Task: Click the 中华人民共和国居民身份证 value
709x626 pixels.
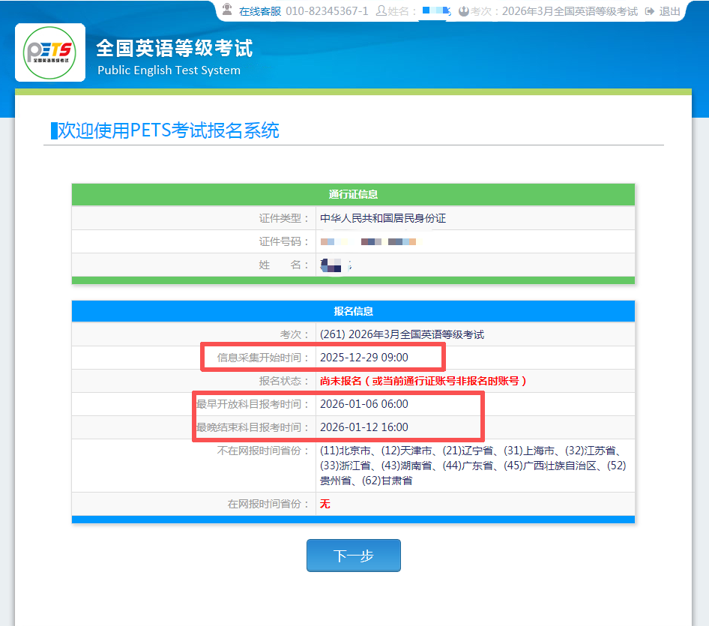Action: click(x=381, y=218)
